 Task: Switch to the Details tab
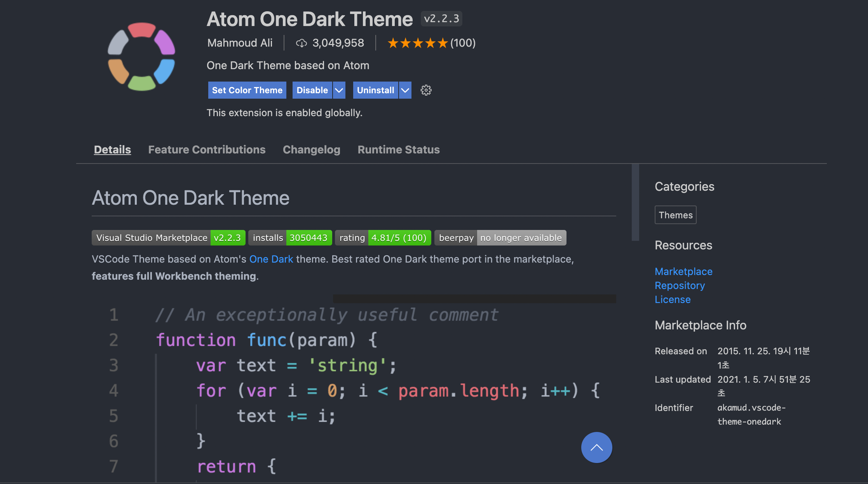pyautogui.click(x=112, y=150)
